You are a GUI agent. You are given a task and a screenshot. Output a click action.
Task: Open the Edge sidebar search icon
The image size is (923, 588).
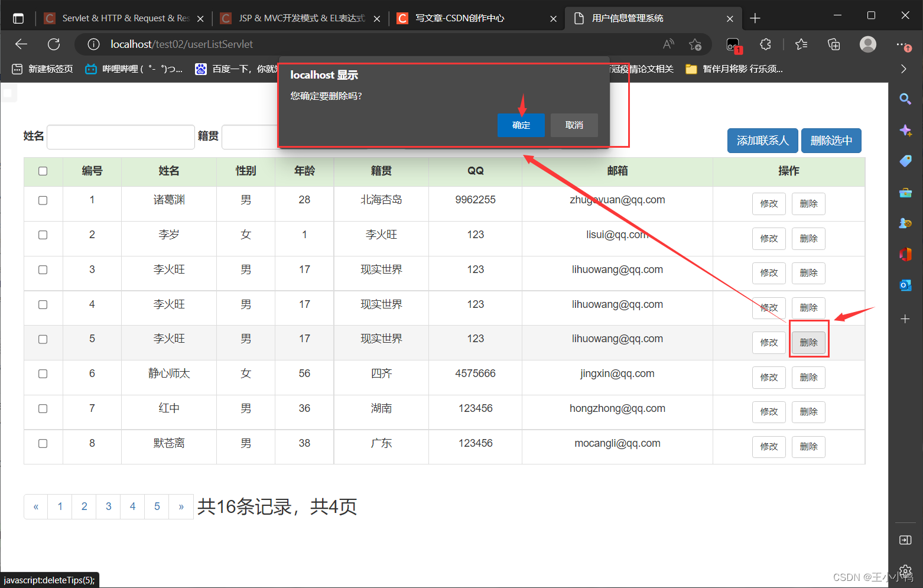pyautogui.click(x=905, y=99)
